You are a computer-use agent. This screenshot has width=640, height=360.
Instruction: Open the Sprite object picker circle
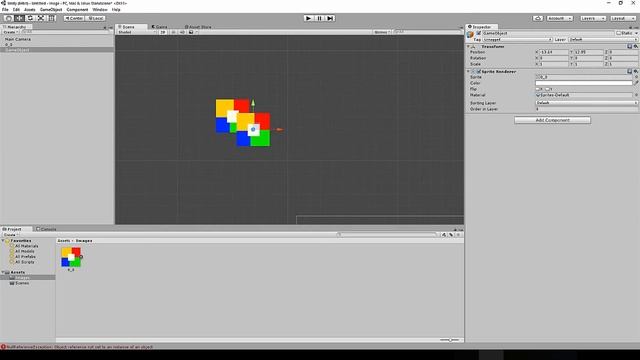[x=636, y=77]
